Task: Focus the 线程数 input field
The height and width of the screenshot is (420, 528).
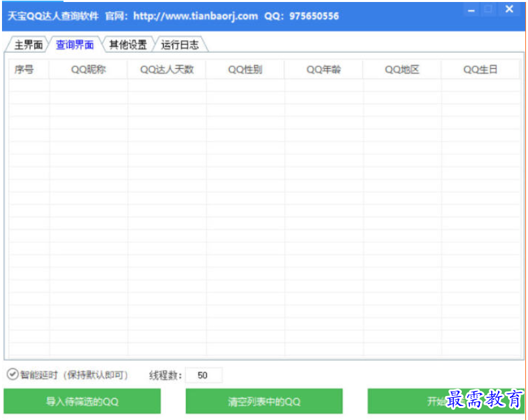Action: (x=204, y=375)
